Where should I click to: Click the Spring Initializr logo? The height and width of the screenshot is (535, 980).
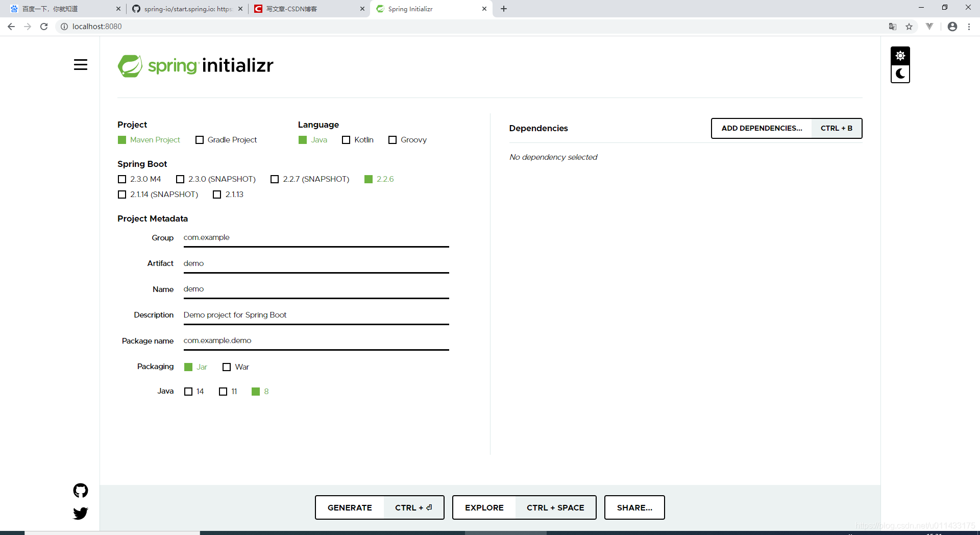point(195,65)
